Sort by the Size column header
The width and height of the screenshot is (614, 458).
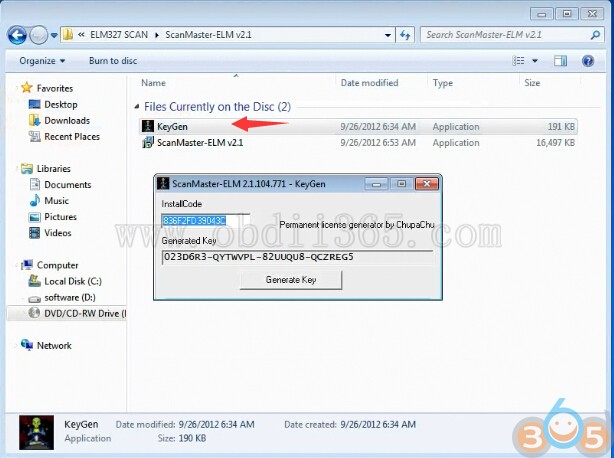(x=532, y=83)
